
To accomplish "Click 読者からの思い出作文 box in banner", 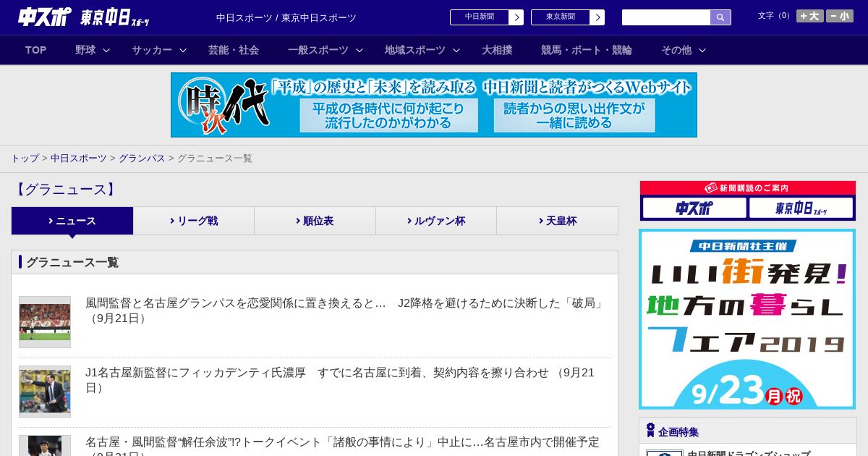I will coord(574,115).
